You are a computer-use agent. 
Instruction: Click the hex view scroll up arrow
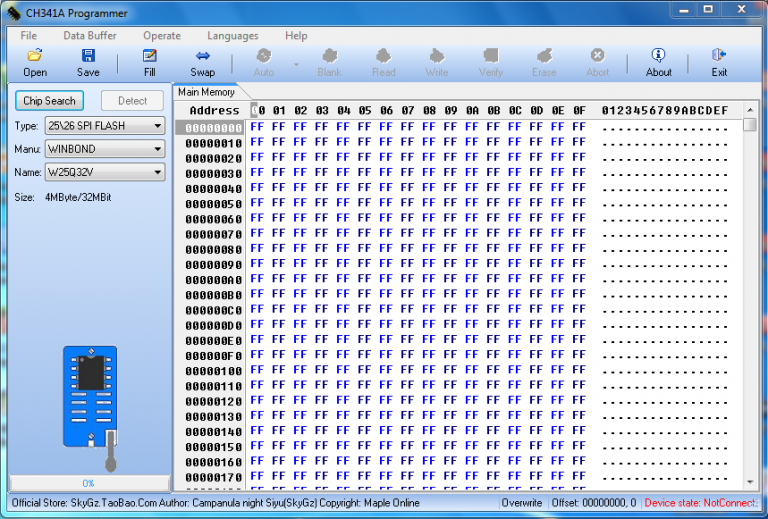[749, 109]
